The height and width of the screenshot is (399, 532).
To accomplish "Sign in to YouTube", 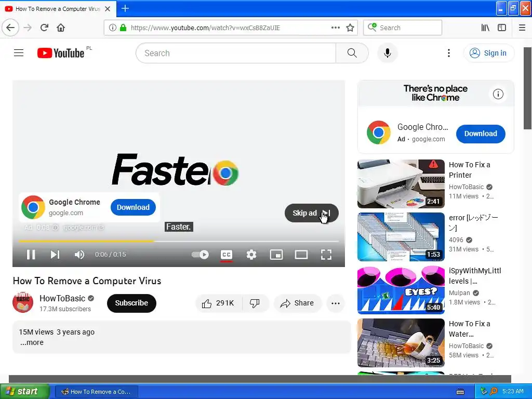I will (x=488, y=53).
